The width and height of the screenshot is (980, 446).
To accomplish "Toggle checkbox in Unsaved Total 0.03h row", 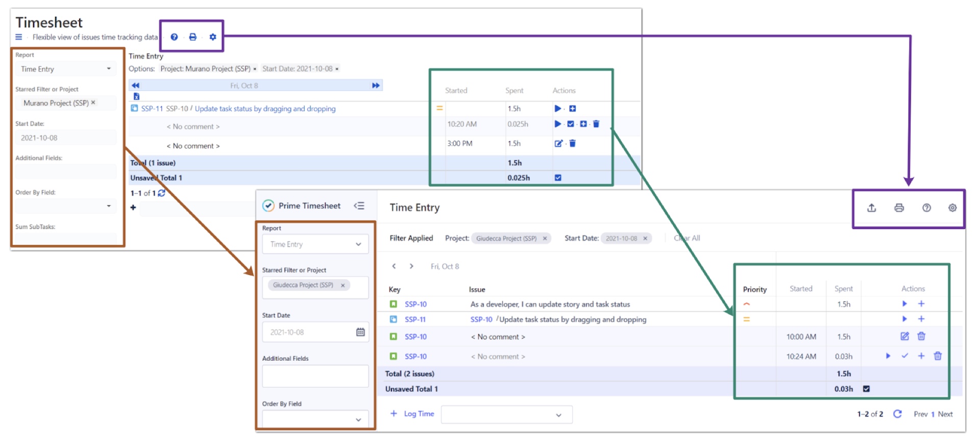I will 866,389.
